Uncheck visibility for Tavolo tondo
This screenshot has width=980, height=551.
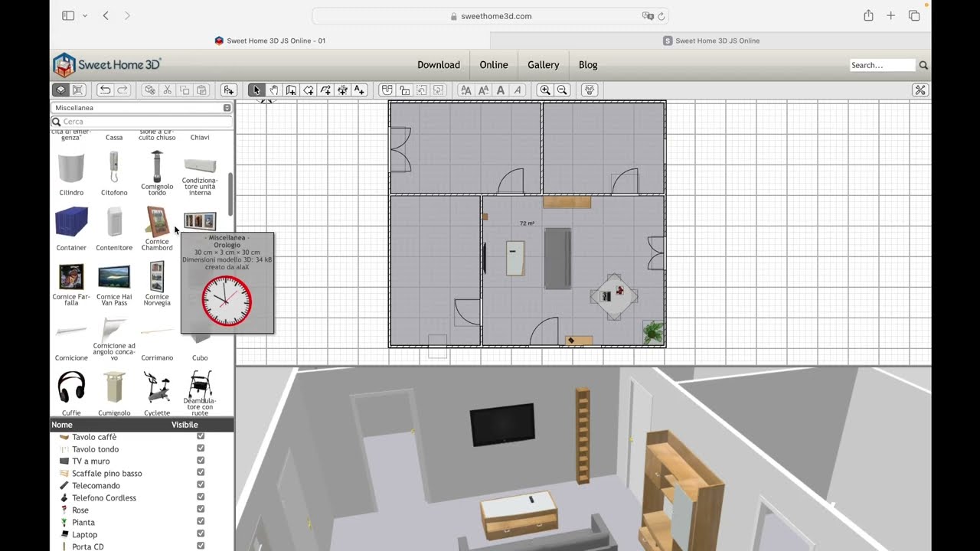[x=201, y=449]
